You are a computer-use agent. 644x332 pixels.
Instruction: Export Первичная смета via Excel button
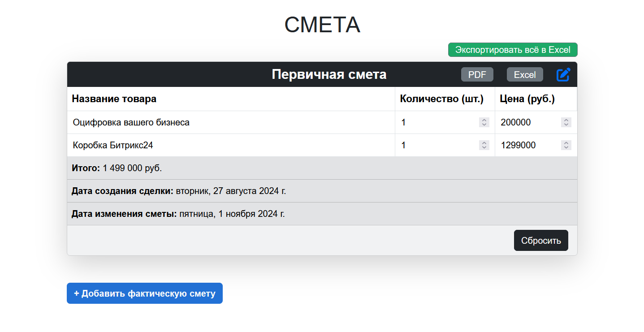tap(525, 75)
